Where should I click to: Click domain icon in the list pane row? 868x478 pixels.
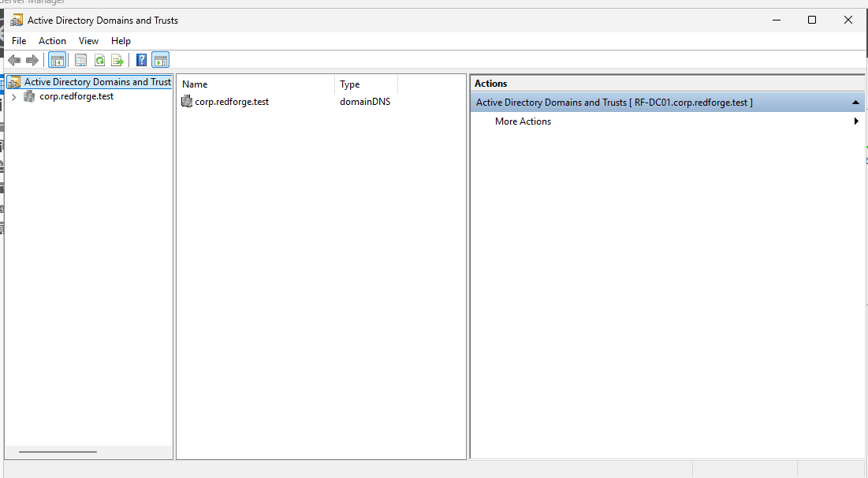[187, 102]
